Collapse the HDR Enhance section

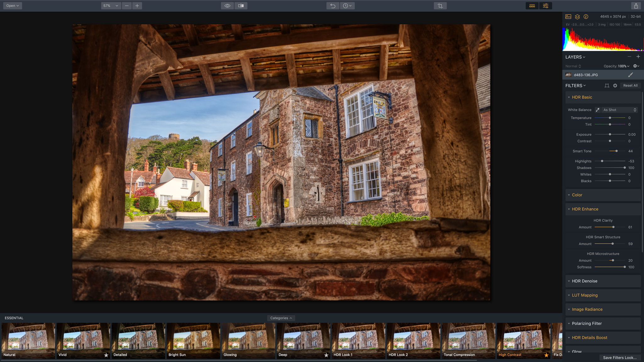(569, 209)
